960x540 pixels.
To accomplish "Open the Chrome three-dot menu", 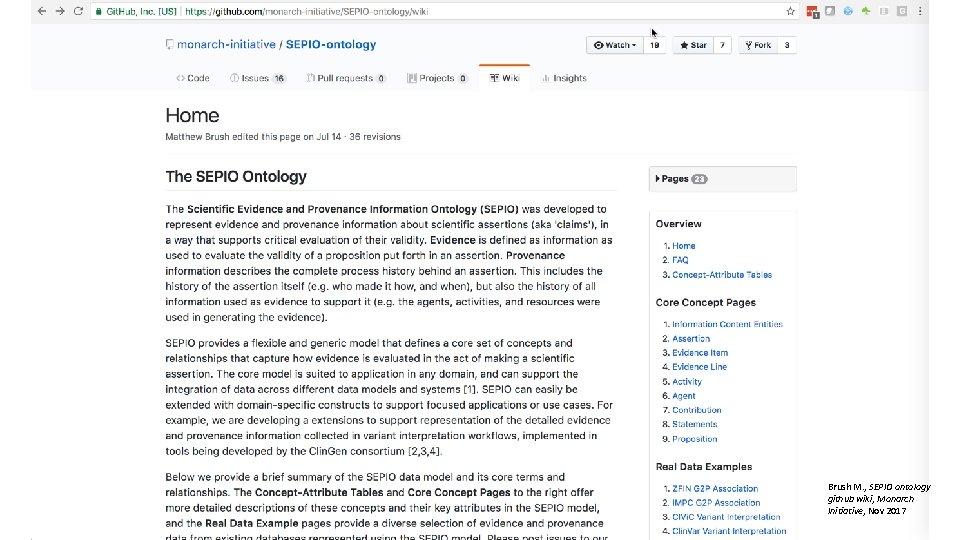I will tap(920, 11).
